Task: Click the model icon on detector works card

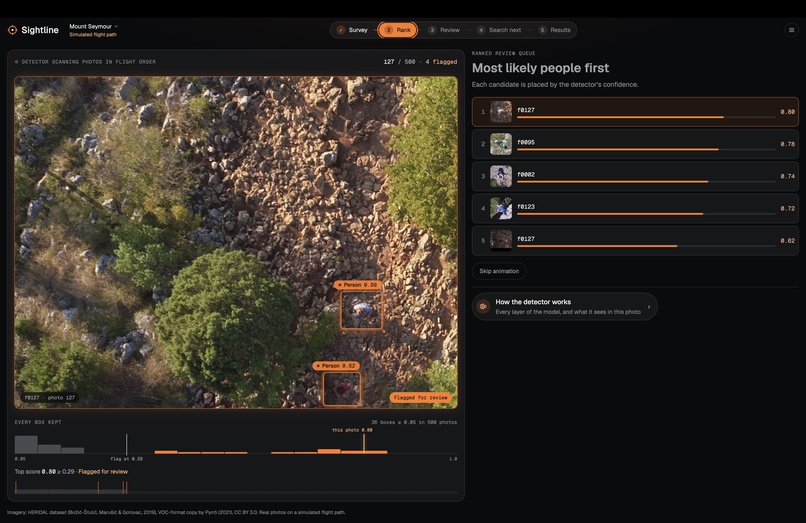Action: (483, 306)
